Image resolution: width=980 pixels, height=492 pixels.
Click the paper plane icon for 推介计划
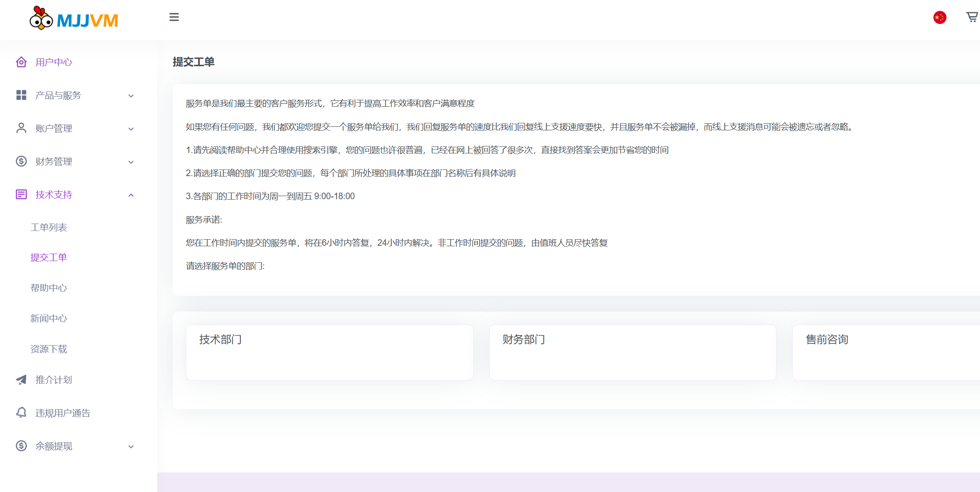[x=21, y=380]
